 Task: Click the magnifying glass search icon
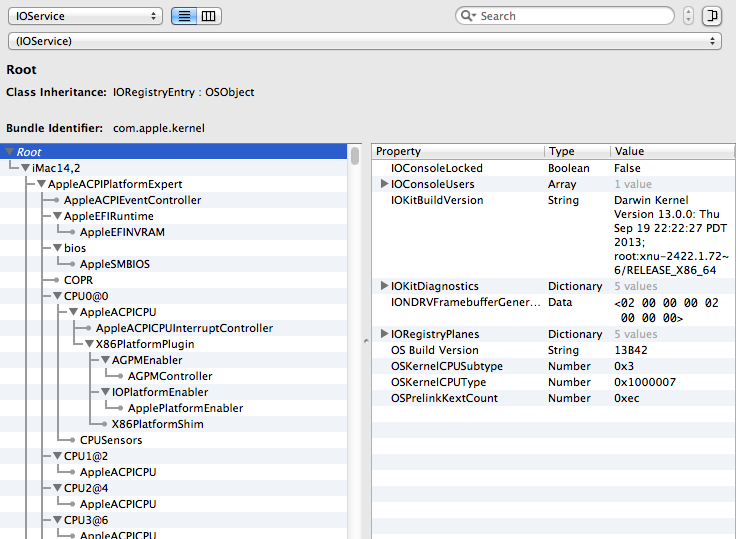click(469, 16)
